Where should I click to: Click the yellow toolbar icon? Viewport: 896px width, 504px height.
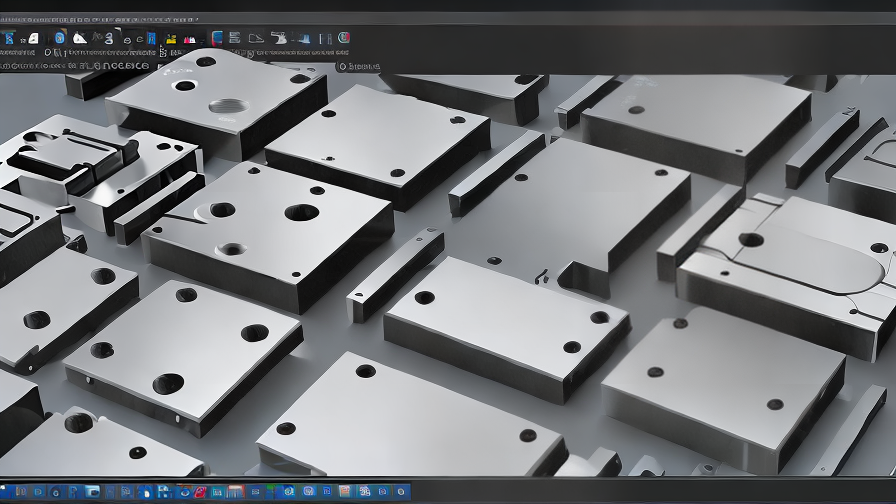click(171, 39)
